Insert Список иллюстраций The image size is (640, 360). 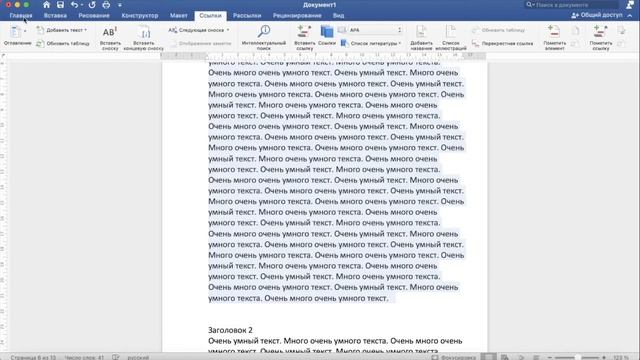point(451,38)
